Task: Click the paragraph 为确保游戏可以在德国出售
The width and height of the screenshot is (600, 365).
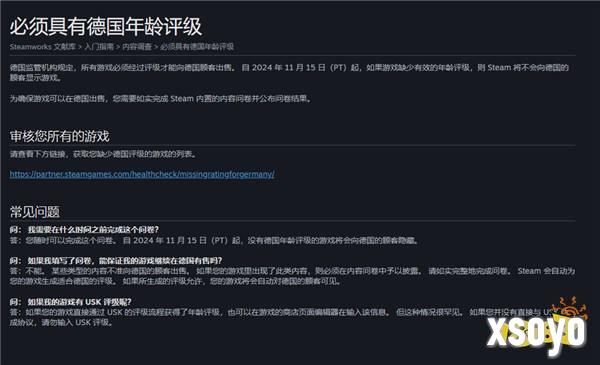Action: [161, 99]
